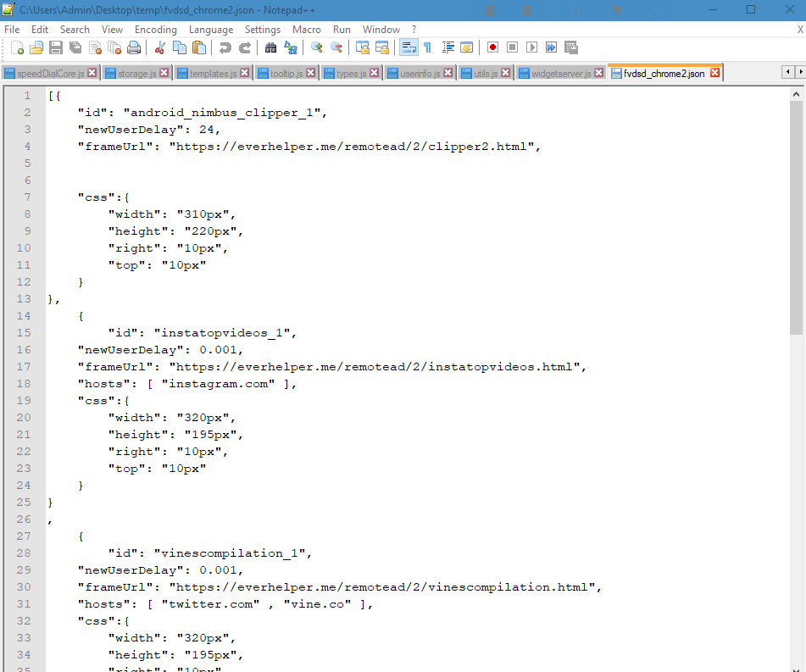Viewport: 806px width, 672px height.
Task: Expand the Macro menu
Action: pos(306,30)
